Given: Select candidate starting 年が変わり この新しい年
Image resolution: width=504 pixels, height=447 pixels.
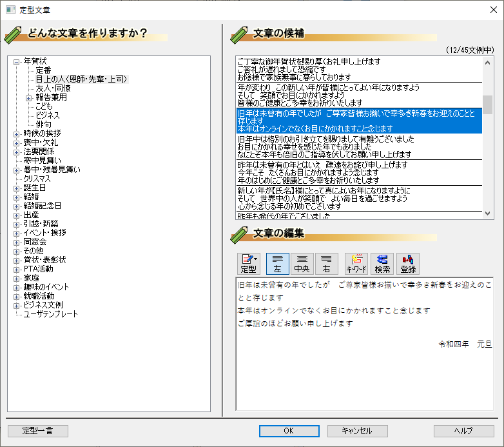Looking at the screenshot, I should pos(359,95).
